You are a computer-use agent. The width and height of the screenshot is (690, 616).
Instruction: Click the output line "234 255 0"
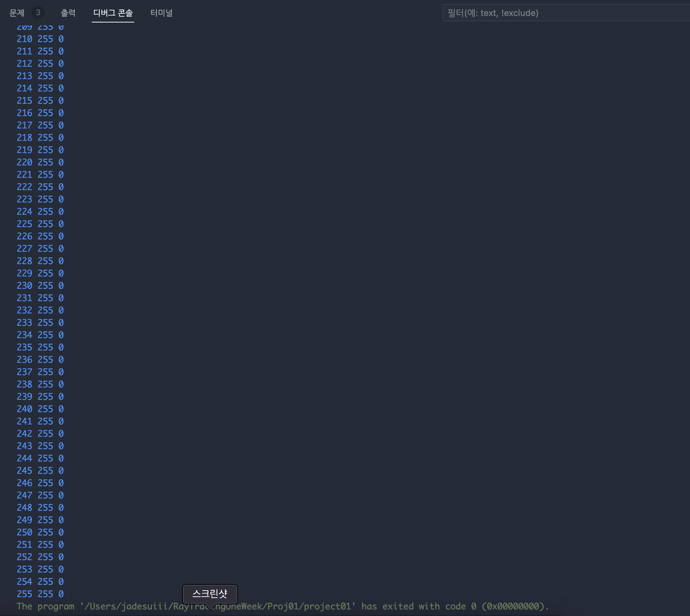[x=40, y=335]
